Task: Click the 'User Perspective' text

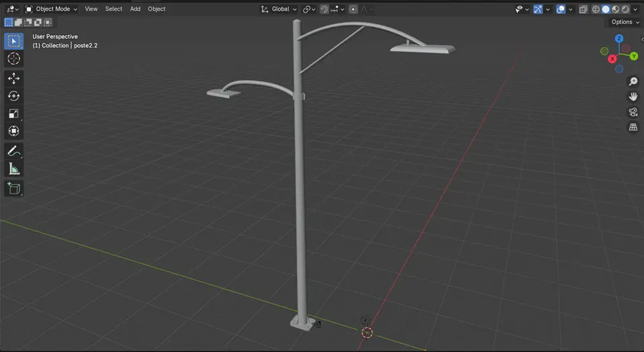Action: tap(55, 36)
